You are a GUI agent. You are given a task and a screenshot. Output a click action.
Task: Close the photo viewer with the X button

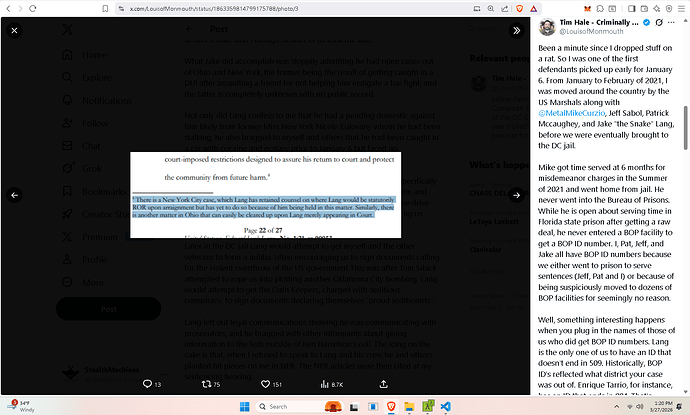point(14,32)
